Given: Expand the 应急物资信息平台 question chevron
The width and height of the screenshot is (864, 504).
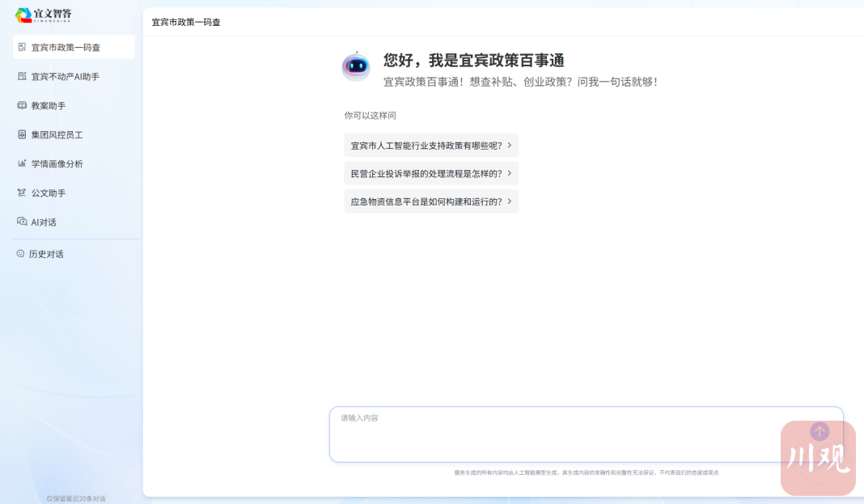Looking at the screenshot, I should coord(510,201).
